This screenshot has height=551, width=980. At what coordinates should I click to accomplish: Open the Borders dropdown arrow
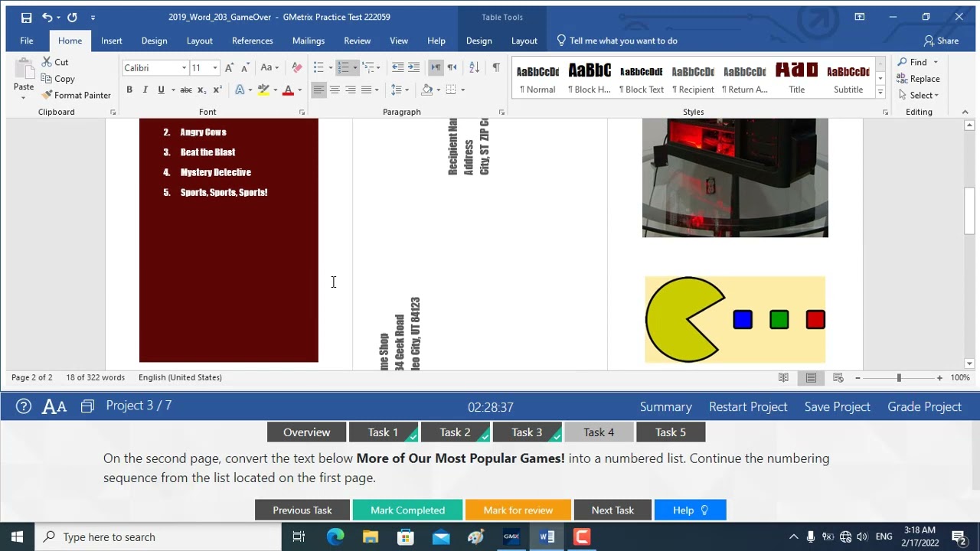point(463,90)
